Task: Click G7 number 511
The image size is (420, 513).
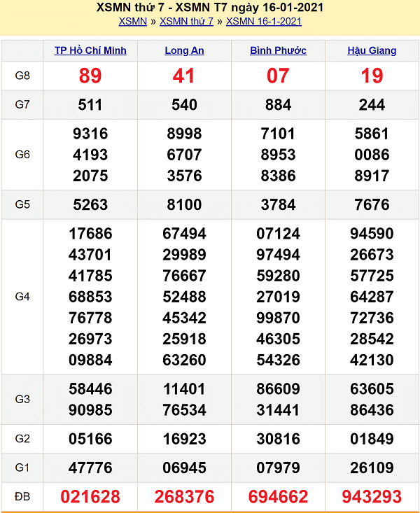Action: click(x=90, y=105)
